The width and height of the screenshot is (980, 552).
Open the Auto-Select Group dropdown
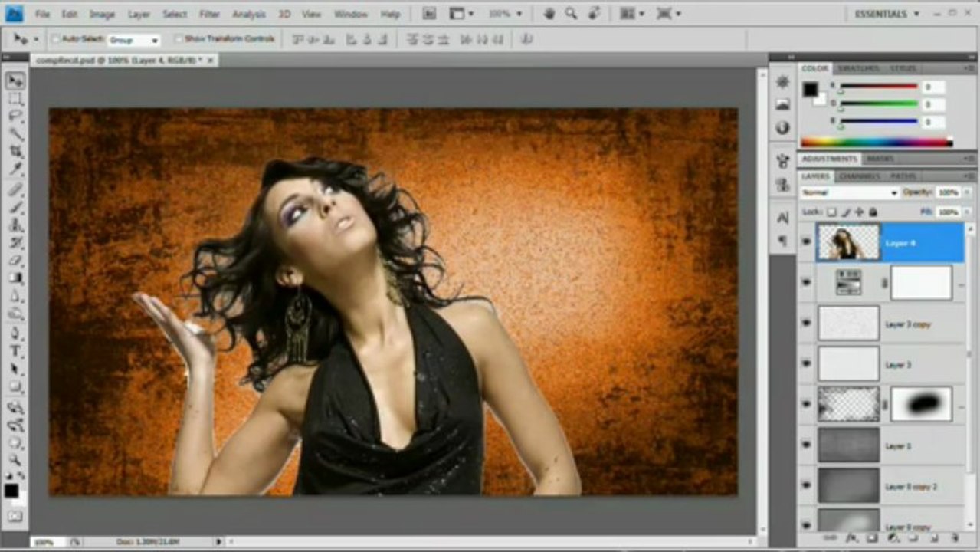coord(133,39)
